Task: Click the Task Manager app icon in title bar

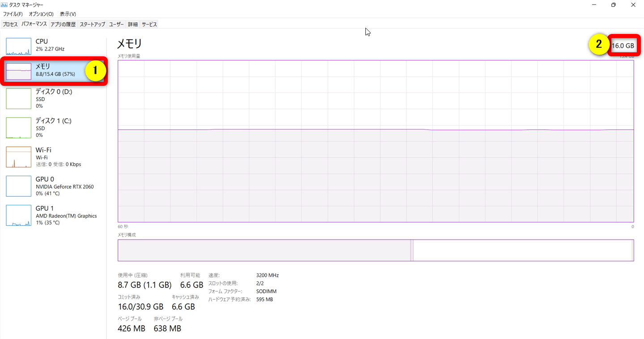Action: click(5, 5)
